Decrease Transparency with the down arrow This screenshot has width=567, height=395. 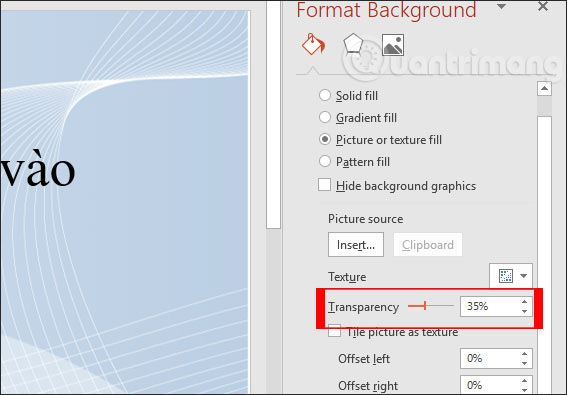coord(524,311)
